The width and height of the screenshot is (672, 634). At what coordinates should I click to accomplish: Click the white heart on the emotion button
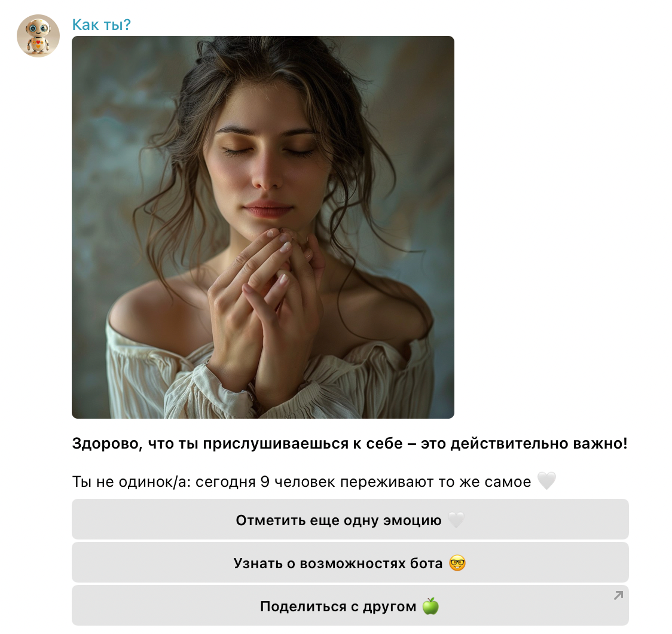point(456,520)
